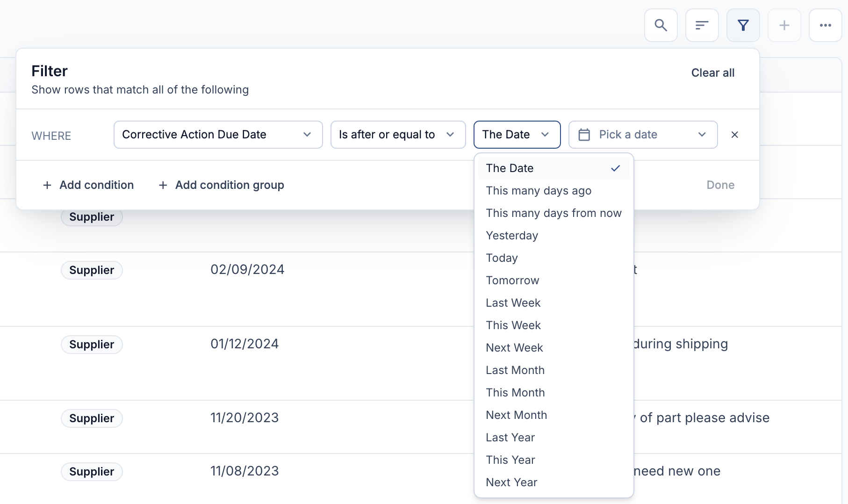Open the sort options

tap(702, 25)
